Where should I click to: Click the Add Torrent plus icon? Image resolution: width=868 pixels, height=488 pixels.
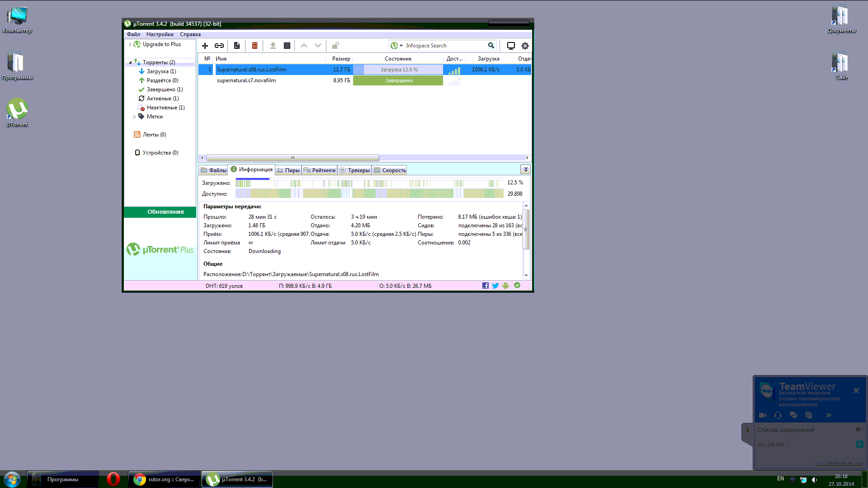coord(205,46)
